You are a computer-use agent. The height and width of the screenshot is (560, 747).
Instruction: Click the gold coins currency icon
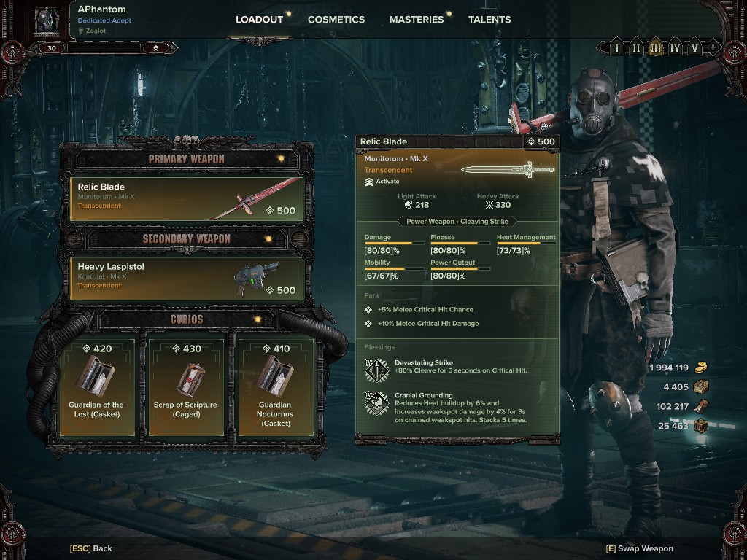point(701,367)
